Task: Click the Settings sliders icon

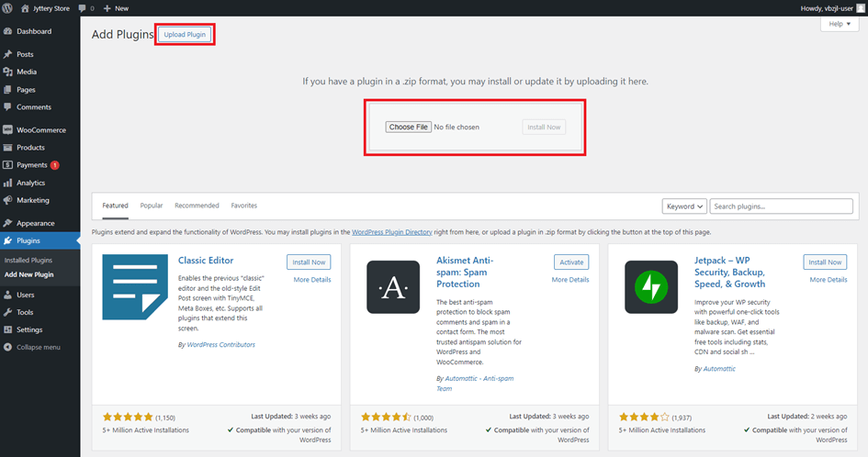Action: [7, 329]
